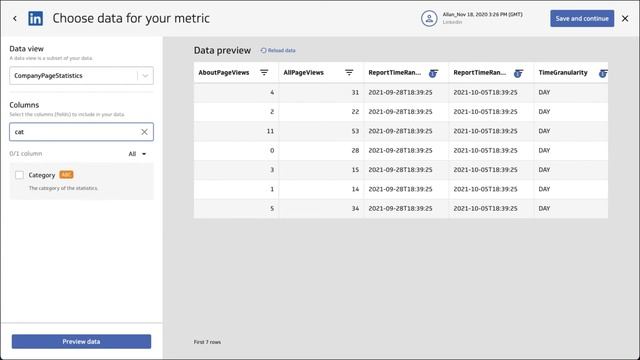The width and height of the screenshot is (640, 360).
Task: Reload data in the preview
Action: 278,50
